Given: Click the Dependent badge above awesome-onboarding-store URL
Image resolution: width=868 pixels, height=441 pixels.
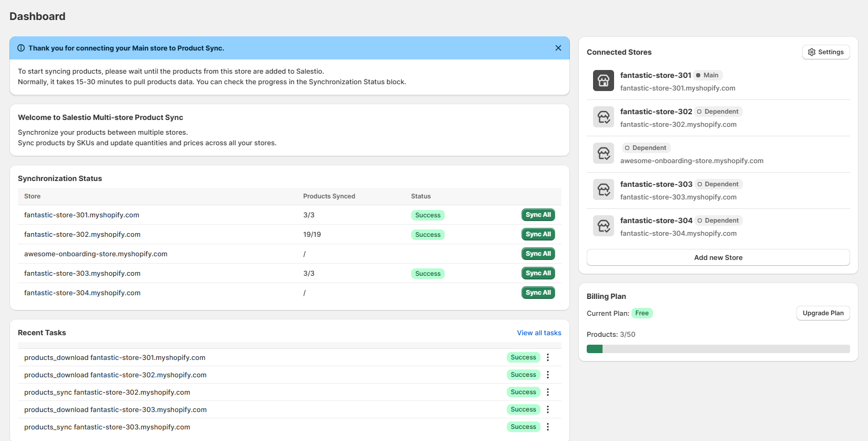Looking at the screenshot, I should [x=646, y=148].
